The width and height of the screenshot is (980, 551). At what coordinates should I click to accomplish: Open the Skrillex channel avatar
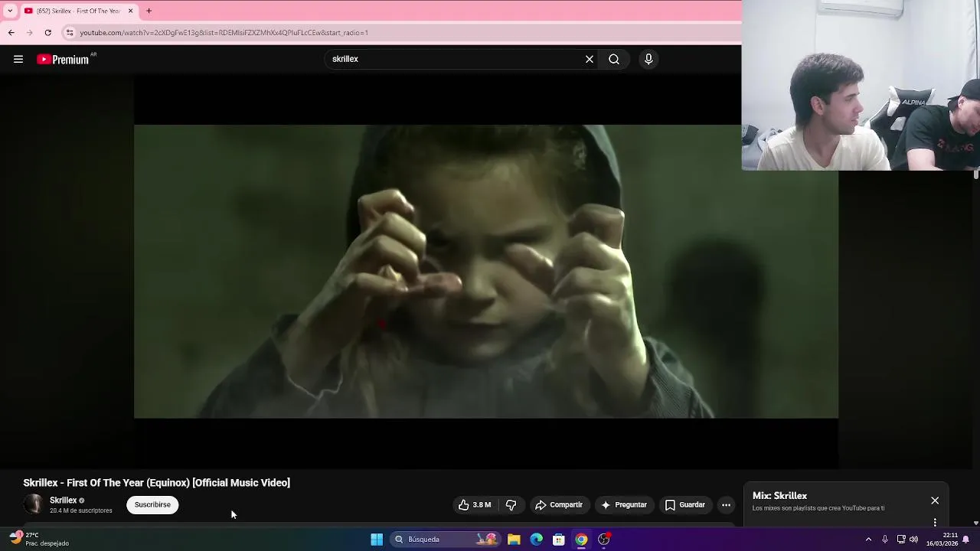point(33,504)
